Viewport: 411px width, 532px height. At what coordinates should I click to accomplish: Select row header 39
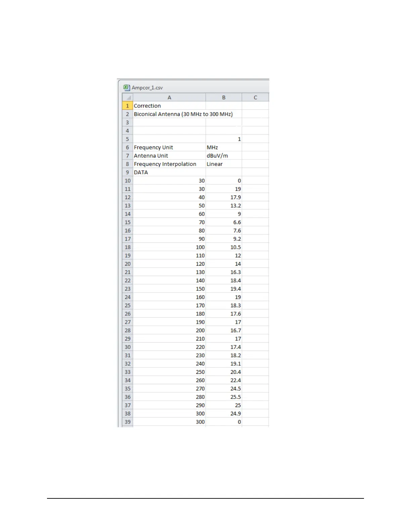pyautogui.click(x=128, y=422)
